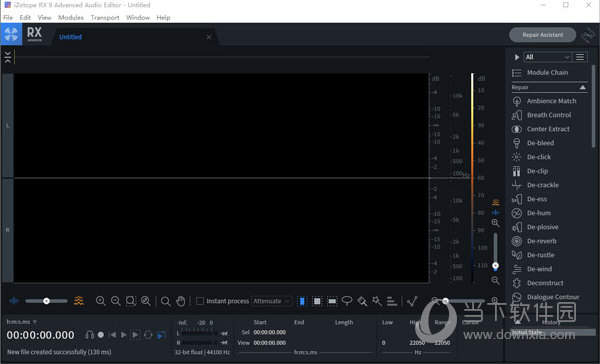Click the Rewind transport button
The width and height of the screenshot is (600, 364).
pos(112,335)
